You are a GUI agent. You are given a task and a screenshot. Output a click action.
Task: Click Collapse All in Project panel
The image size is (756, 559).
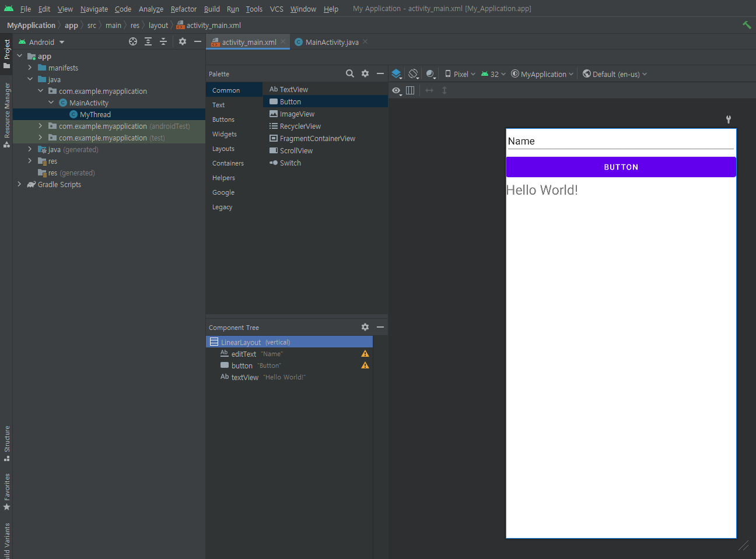[x=163, y=41]
